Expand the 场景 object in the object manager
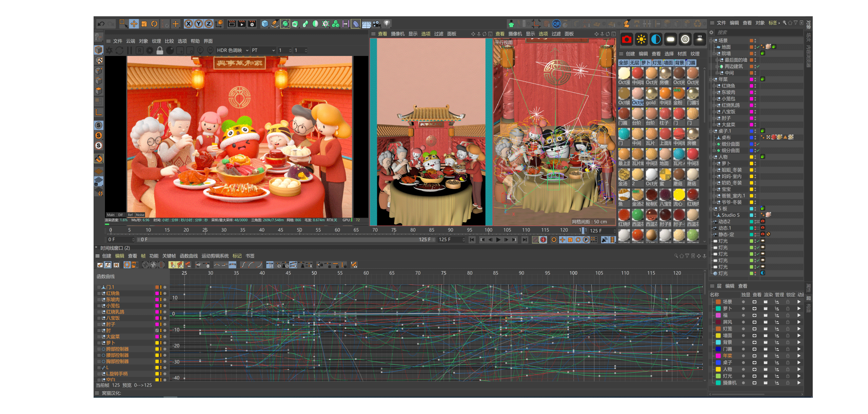The height and width of the screenshot is (414, 868). (711, 41)
